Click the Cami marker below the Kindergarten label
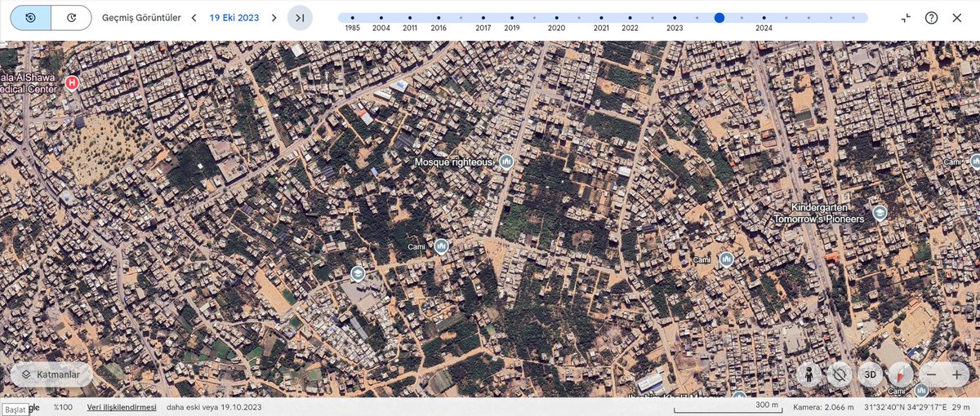This screenshot has width=980, height=416. (726, 259)
